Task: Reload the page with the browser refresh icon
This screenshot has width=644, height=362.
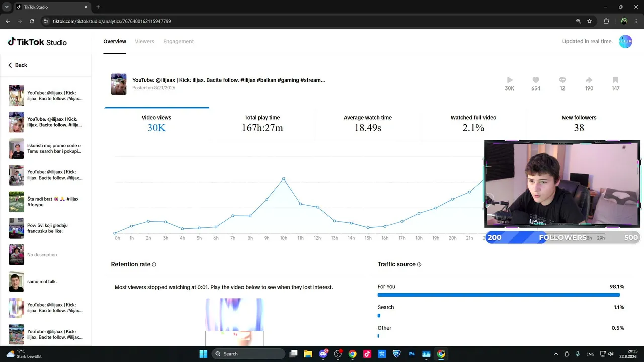Action: pos(32,21)
